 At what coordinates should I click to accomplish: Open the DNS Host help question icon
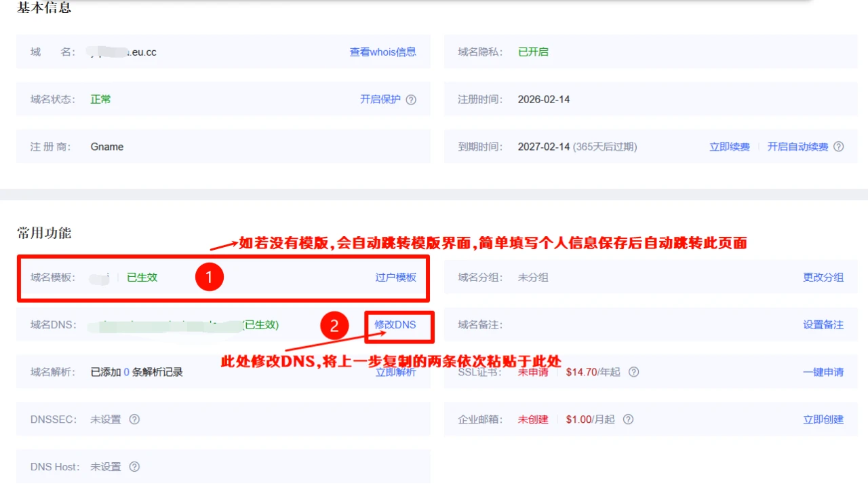point(134,467)
